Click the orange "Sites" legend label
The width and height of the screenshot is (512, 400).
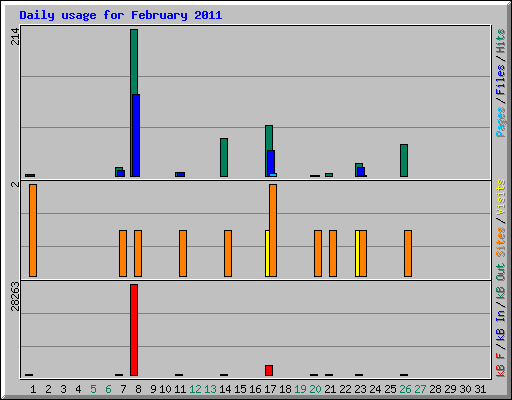point(500,242)
